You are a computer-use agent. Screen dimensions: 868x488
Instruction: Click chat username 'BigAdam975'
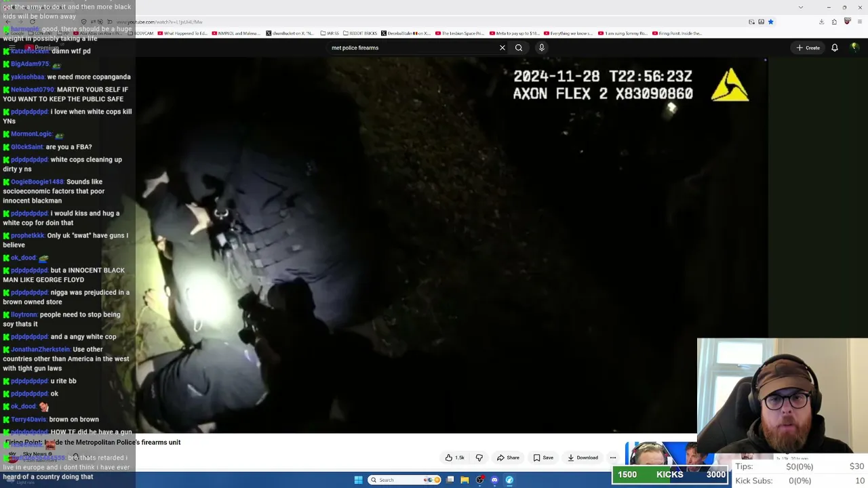coord(30,64)
